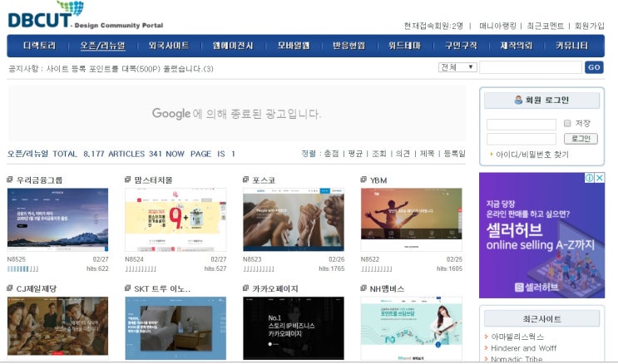Sort listings by 의견
The height and width of the screenshot is (364, 618).
[403, 154]
